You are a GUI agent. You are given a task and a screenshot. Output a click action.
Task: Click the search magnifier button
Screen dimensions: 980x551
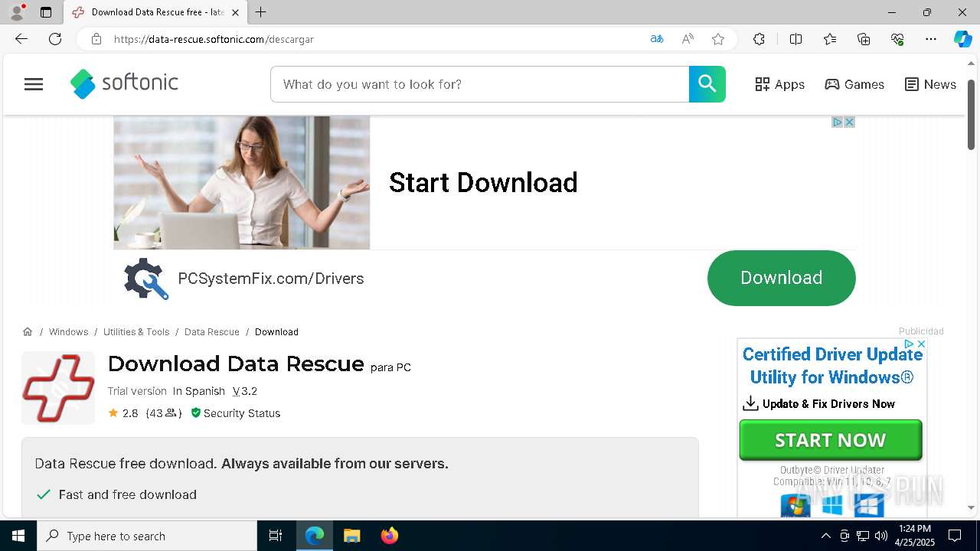707,84
